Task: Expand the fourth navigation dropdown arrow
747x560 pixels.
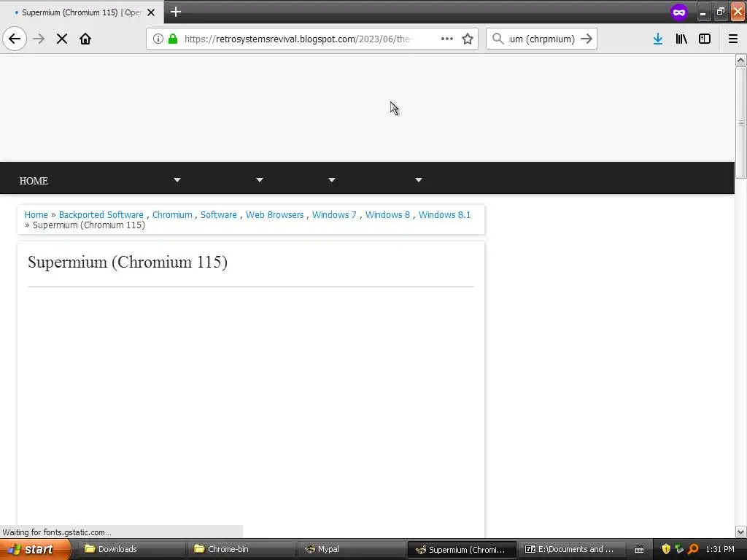Action: pos(419,180)
